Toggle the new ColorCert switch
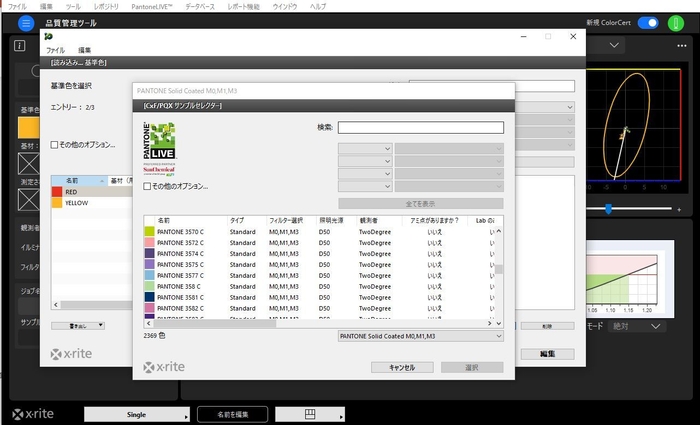The image size is (700, 425). click(x=648, y=23)
